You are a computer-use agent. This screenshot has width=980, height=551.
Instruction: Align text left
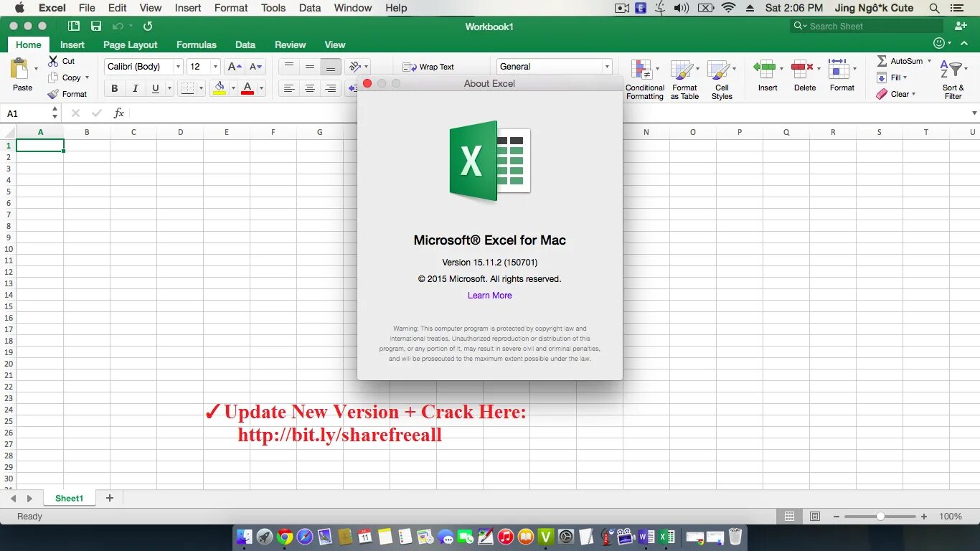tap(288, 88)
